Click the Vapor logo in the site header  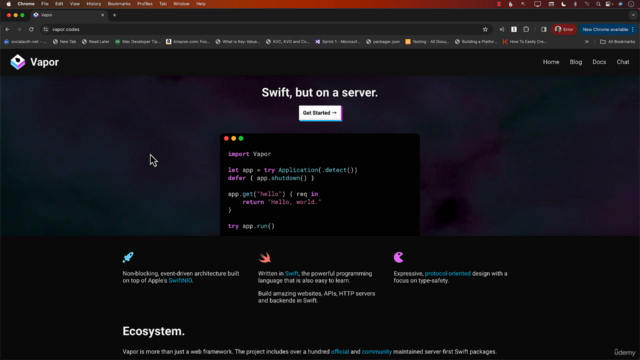click(x=34, y=62)
